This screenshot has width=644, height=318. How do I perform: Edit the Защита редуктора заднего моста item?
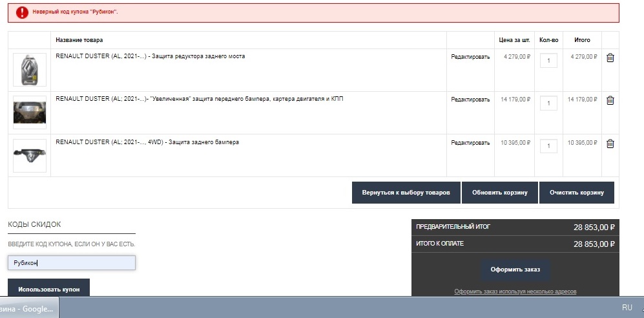pos(470,57)
